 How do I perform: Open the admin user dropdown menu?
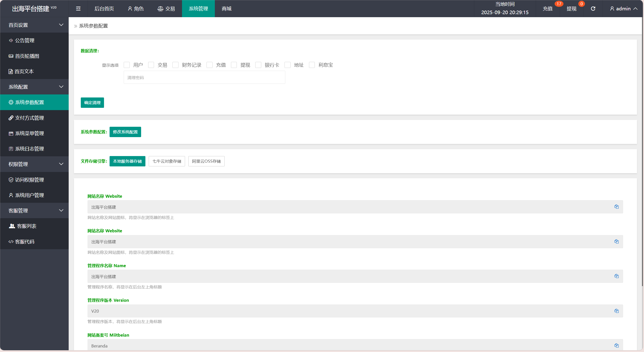[x=624, y=9]
